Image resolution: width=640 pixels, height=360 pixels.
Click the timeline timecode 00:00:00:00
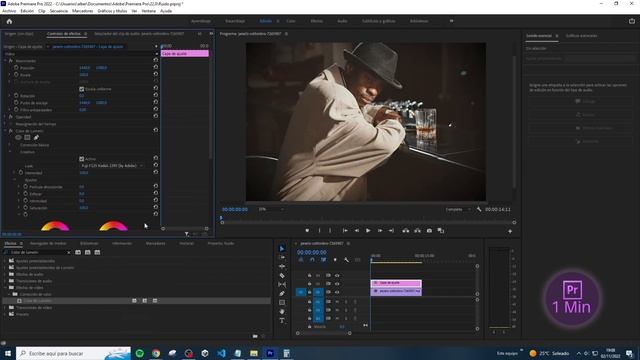tap(311, 252)
